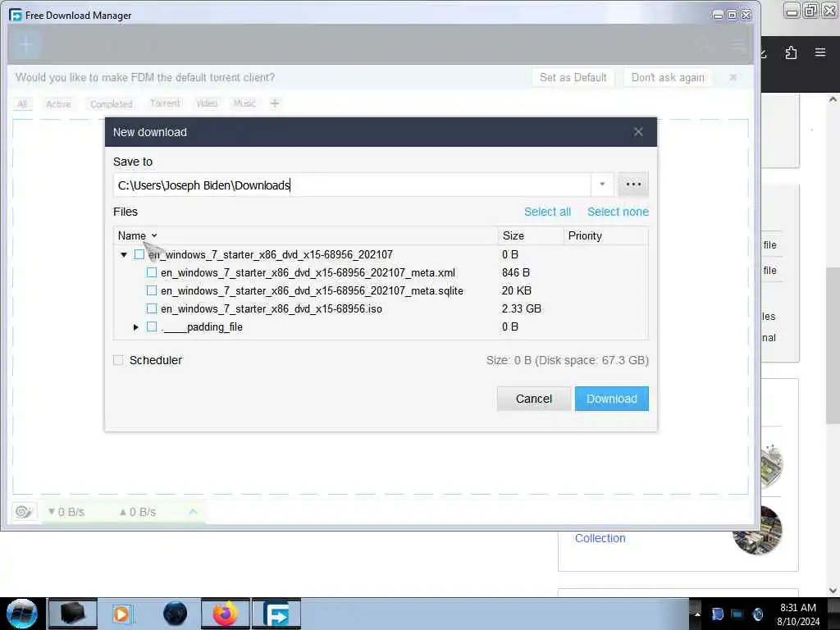Screen dimensions: 840x630
Task: Open the black folder taskbar app
Action: pos(73,614)
